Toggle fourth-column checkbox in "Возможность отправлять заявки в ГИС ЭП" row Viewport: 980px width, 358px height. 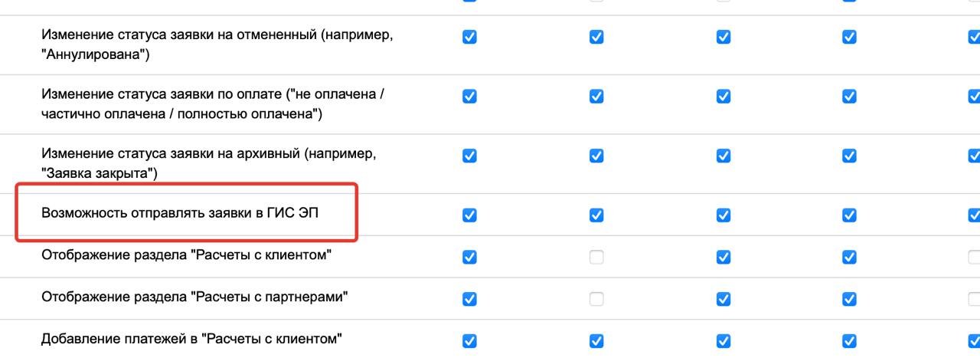[x=849, y=215]
